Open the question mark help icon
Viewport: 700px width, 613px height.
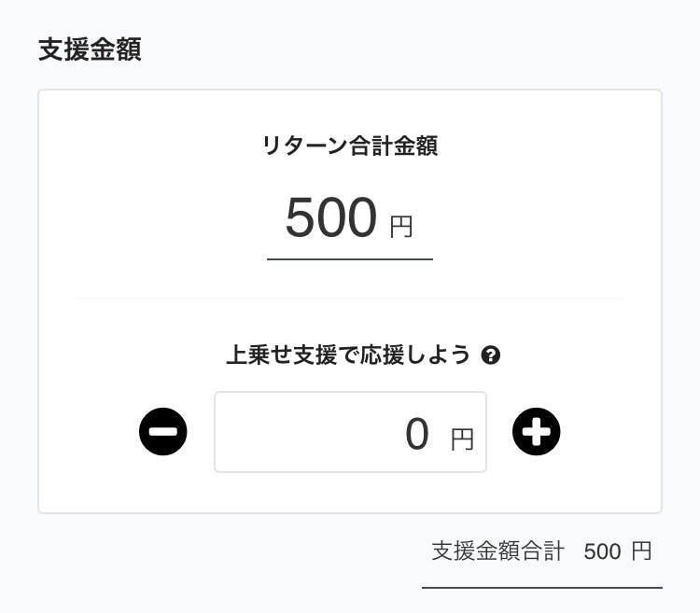click(491, 355)
